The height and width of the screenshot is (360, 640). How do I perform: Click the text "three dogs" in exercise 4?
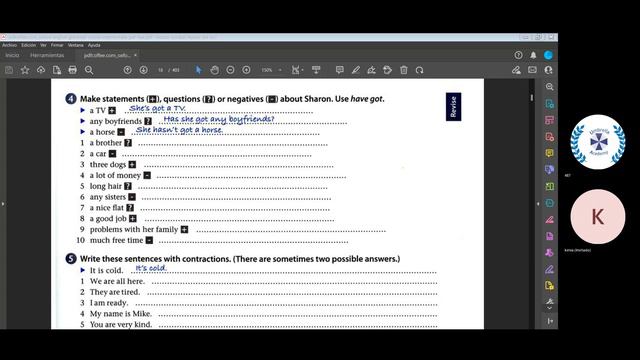point(108,164)
